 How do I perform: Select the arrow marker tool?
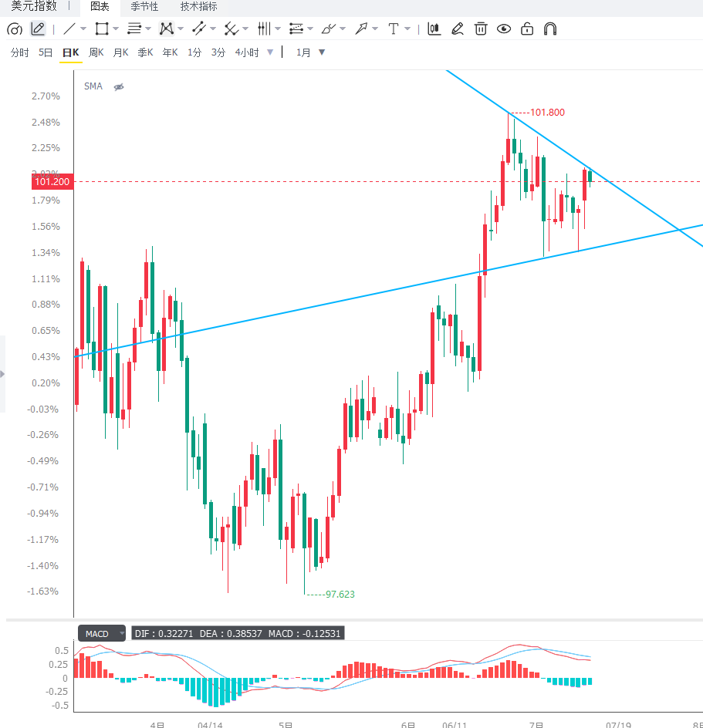[361, 29]
